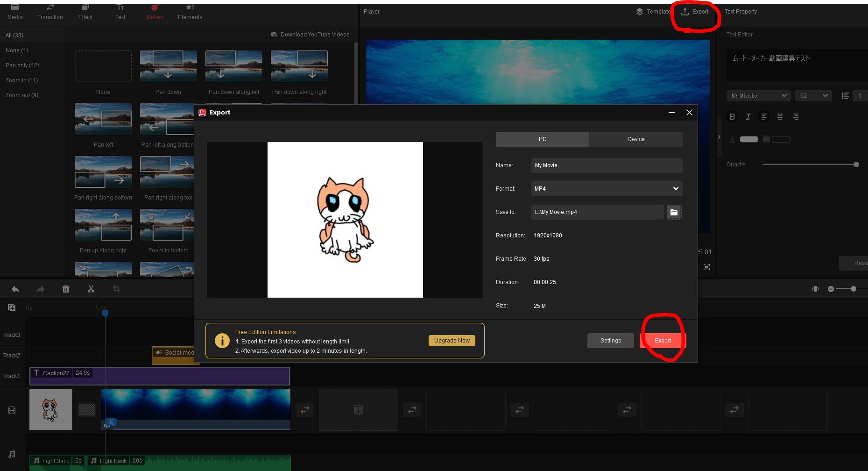Image resolution: width=868 pixels, height=471 pixels.
Task: Click the line spacing icon
Action: [x=845, y=96]
